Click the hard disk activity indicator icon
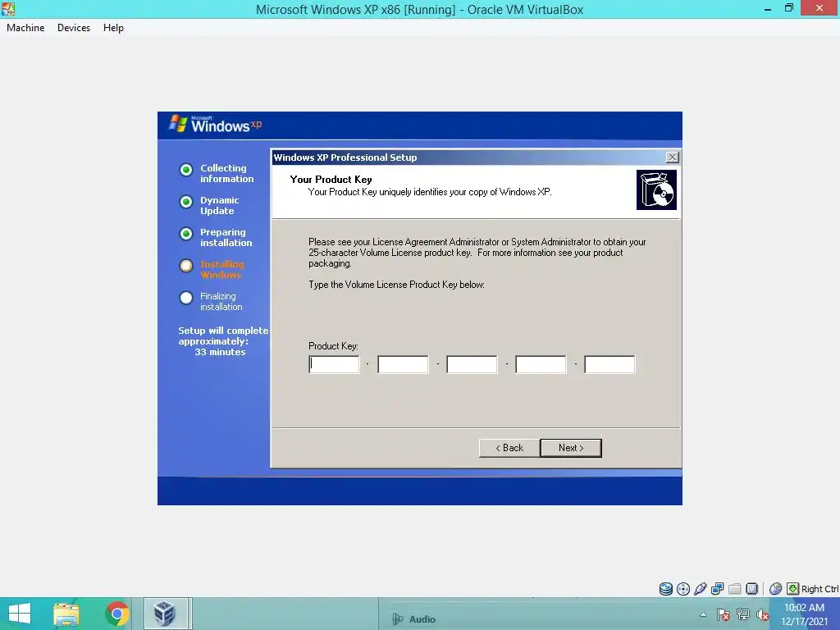This screenshot has height=630, width=840. click(666, 589)
